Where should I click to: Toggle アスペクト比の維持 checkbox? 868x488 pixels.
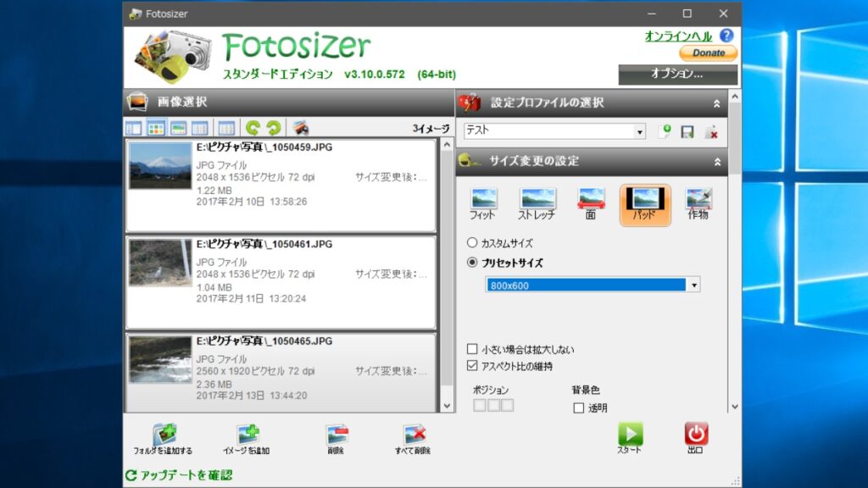pos(472,366)
